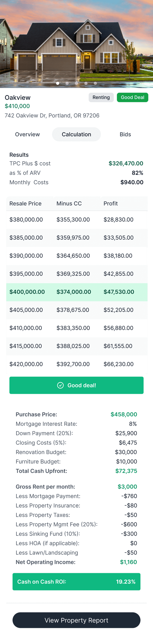
Task: Open the Bids tab
Action: [x=125, y=134]
